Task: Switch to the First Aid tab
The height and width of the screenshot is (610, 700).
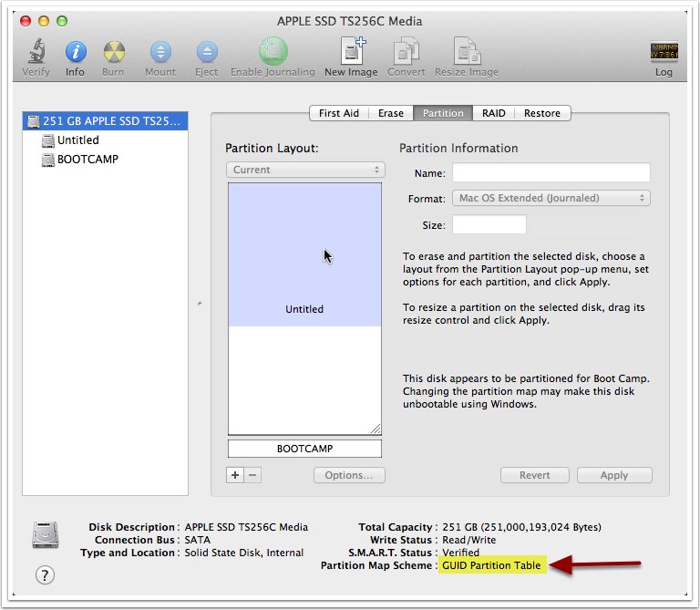Action: 339,113
